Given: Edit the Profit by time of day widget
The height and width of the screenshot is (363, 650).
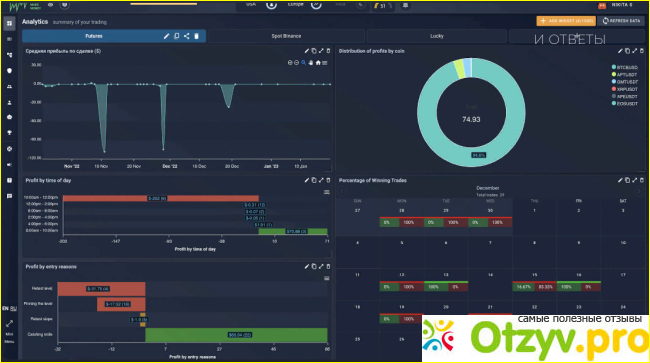Looking at the screenshot, I should tap(307, 180).
